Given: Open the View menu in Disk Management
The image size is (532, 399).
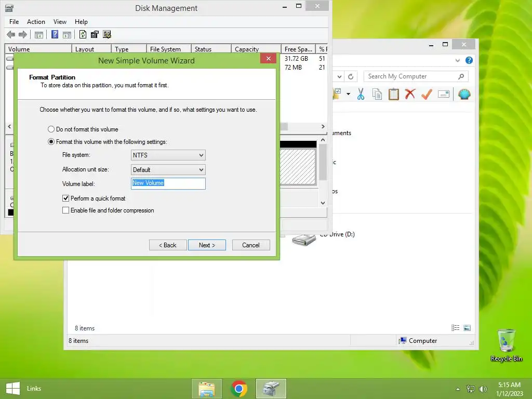Looking at the screenshot, I should pos(60,22).
